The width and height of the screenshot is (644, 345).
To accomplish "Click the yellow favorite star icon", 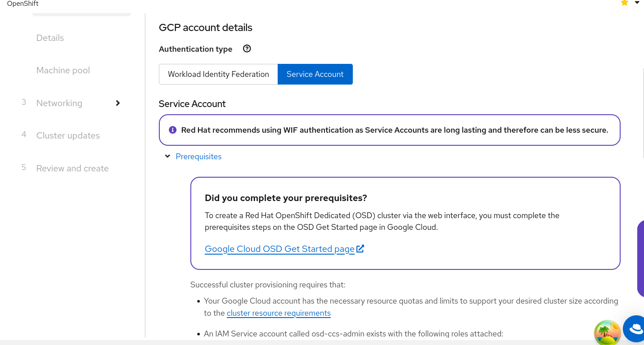I will 624,3.
